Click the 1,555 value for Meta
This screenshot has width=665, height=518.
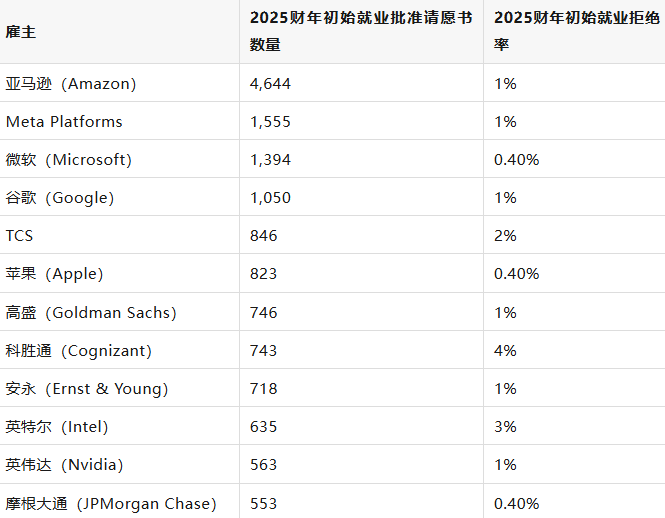pyautogui.click(x=270, y=122)
